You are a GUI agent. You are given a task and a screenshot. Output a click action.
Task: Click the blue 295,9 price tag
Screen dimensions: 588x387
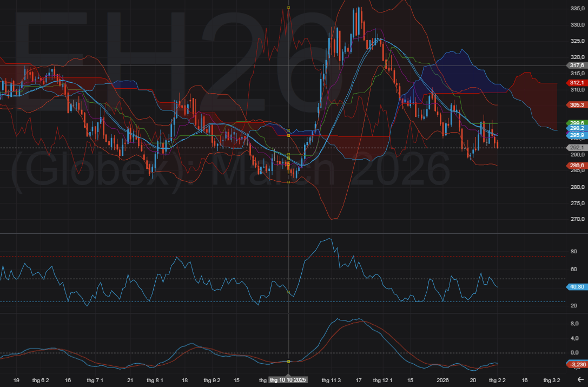point(577,135)
